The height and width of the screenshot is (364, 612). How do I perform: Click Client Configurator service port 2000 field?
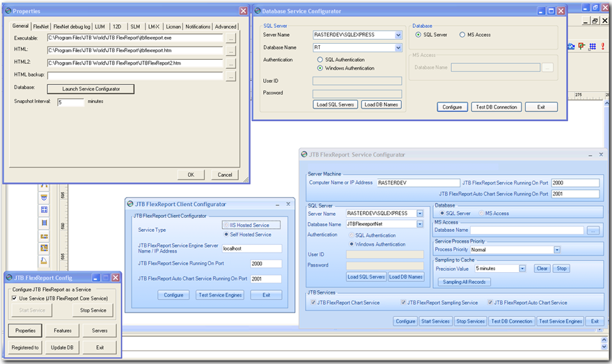266,264
